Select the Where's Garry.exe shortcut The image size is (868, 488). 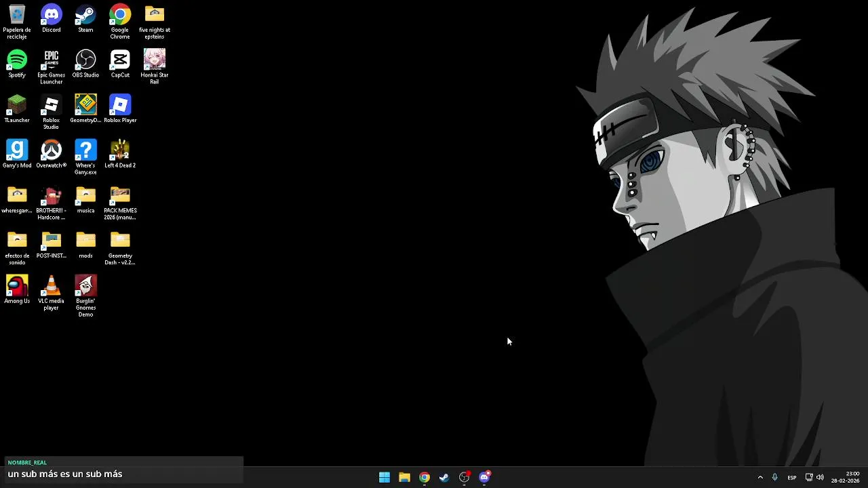(85, 158)
